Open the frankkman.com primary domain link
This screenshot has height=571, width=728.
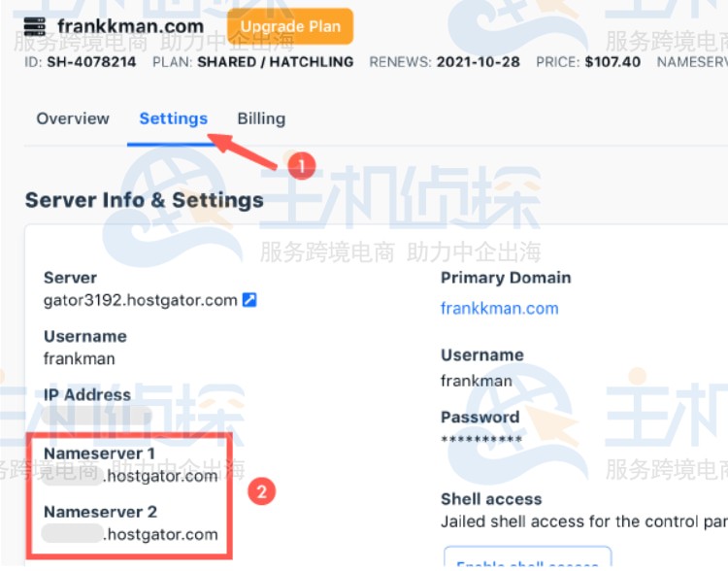click(x=499, y=308)
